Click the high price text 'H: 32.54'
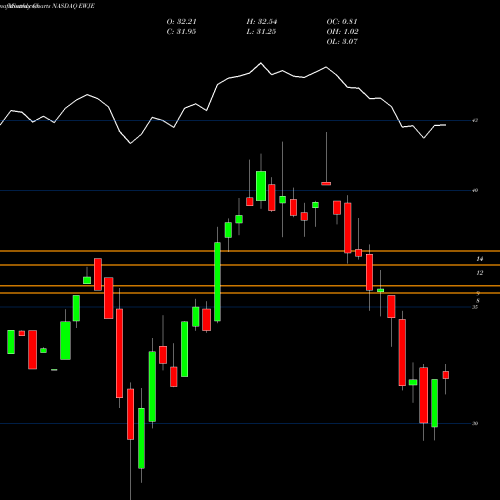This screenshot has width=500, height=500. click(262, 22)
